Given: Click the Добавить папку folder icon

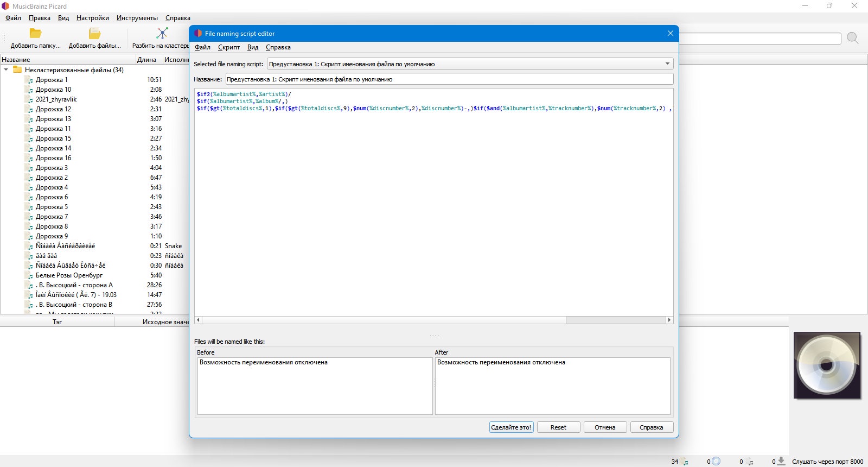Looking at the screenshot, I should [x=35, y=34].
